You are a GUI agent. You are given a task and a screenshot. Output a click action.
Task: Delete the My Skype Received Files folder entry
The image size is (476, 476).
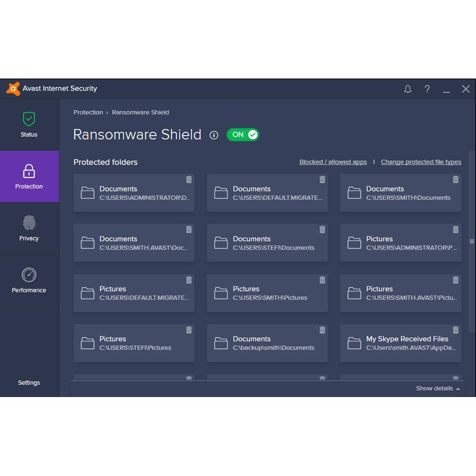point(455,330)
